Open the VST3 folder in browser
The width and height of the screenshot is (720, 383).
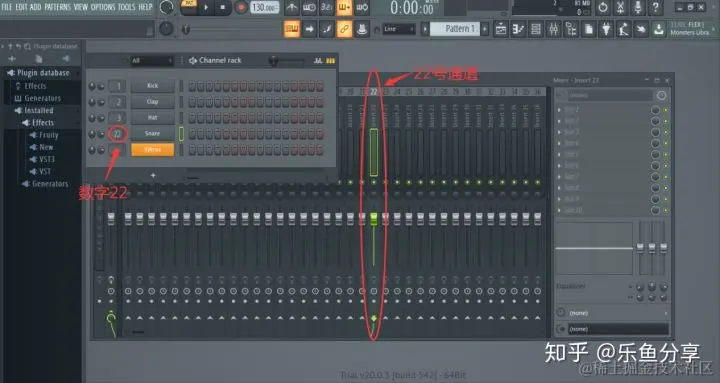(x=43, y=159)
